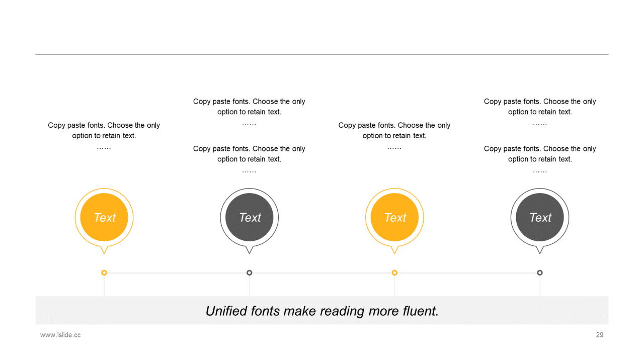
Task: Click the first gray timeline dot
Action: (x=250, y=273)
